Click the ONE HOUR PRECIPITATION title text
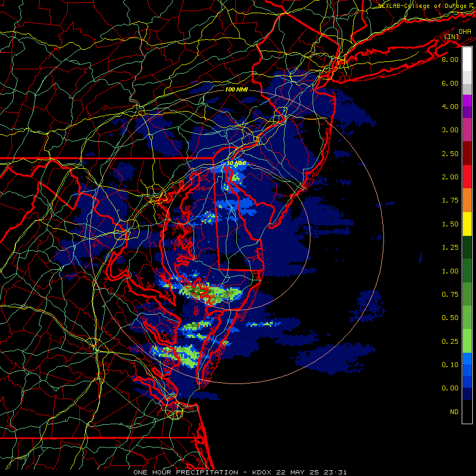Screen dimensions: 476x476 click(186, 472)
